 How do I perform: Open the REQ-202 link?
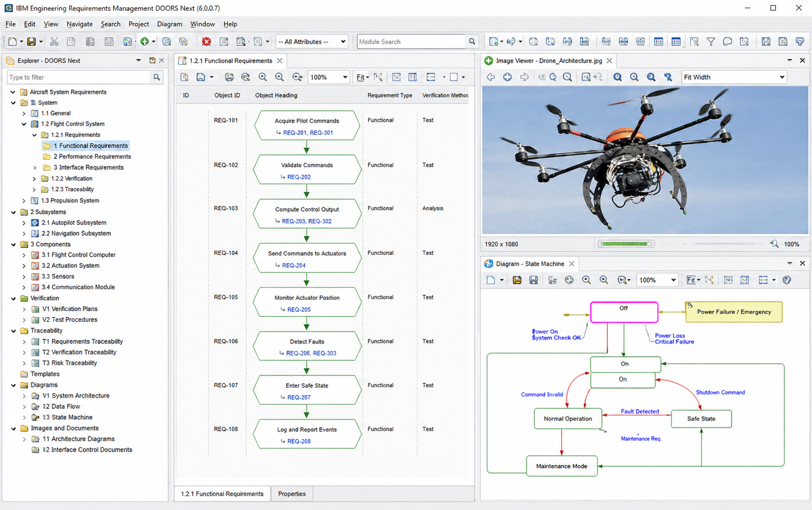tap(299, 177)
